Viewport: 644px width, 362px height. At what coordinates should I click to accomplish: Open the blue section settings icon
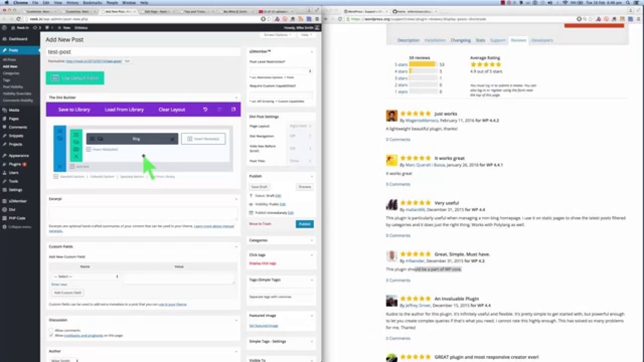point(60,131)
